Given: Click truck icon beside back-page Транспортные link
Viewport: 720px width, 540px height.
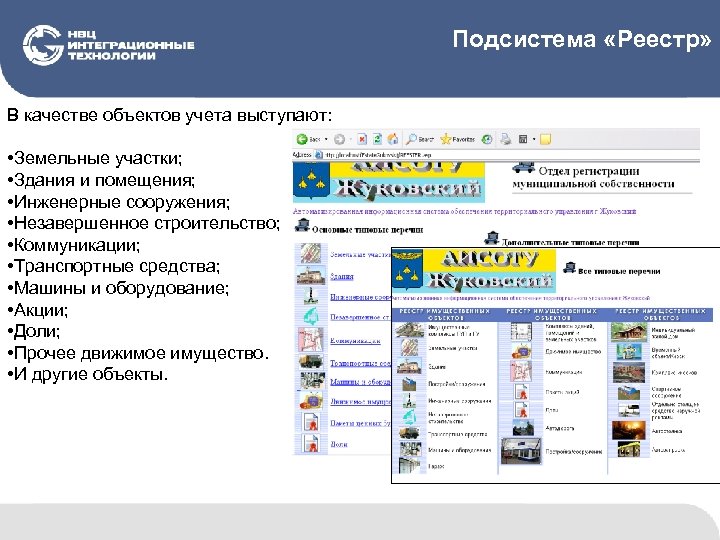Looking at the screenshot, I should pyautogui.click(x=311, y=362).
